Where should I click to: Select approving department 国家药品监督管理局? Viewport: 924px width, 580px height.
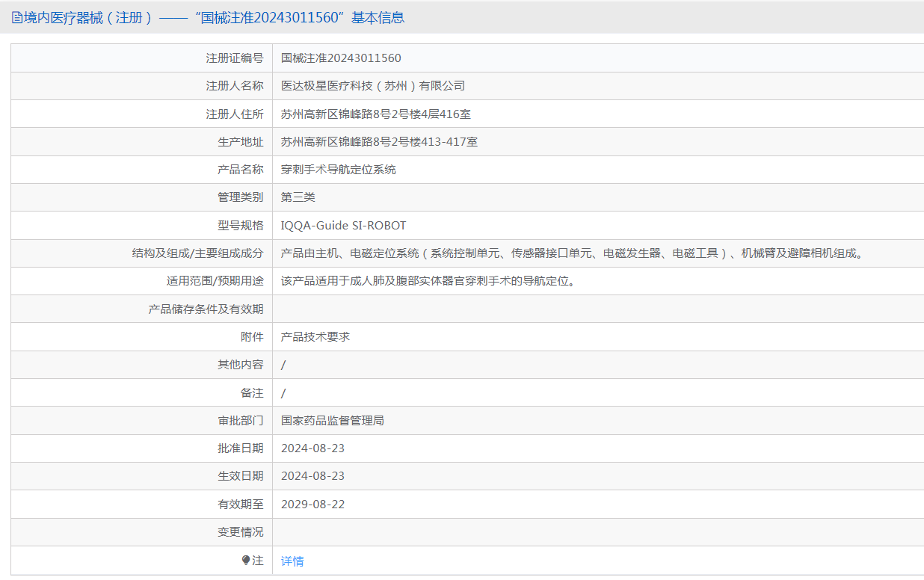point(333,420)
